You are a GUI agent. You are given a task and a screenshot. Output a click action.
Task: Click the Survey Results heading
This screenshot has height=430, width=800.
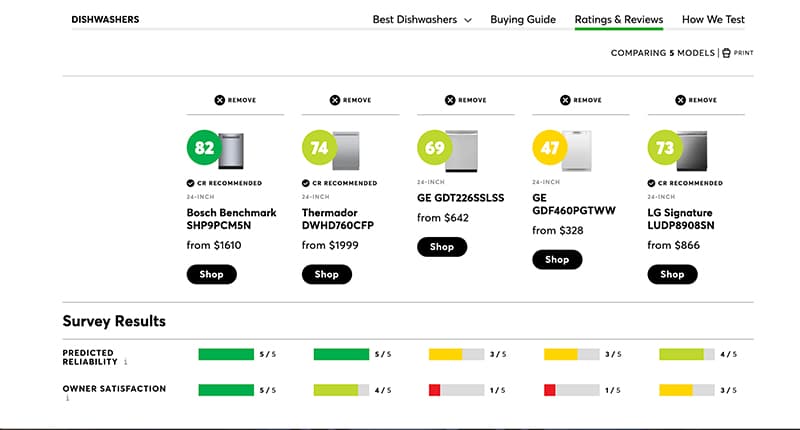click(114, 321)
